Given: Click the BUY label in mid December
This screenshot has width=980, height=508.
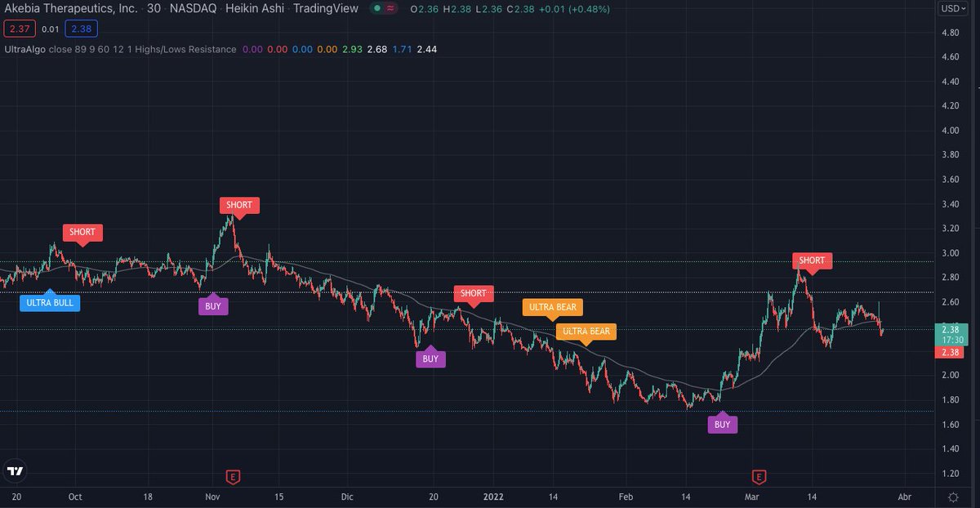Looking at the screenshot, I should click(430, 358).
